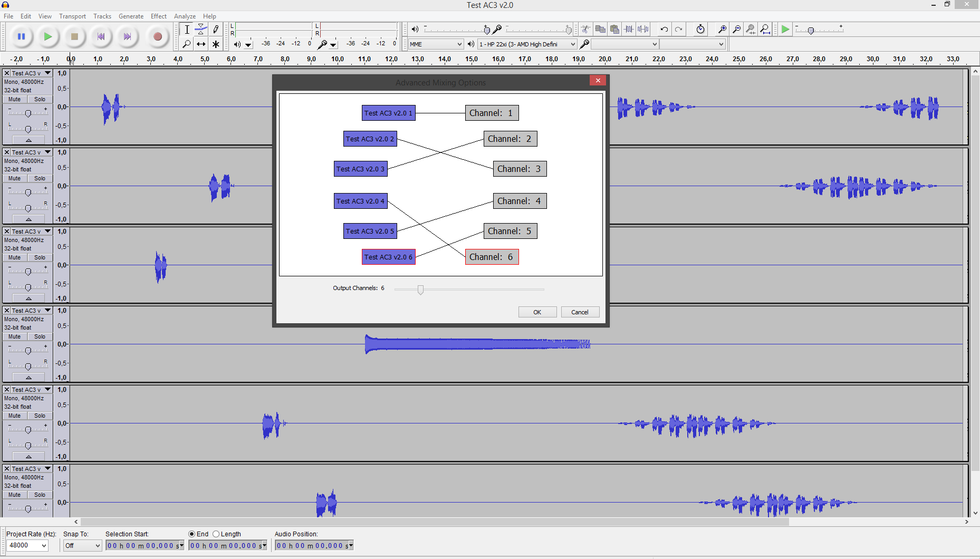Select the End radio button
This screenshot has width=980, height=559.
pyautogui.click(x=192, y=534)
